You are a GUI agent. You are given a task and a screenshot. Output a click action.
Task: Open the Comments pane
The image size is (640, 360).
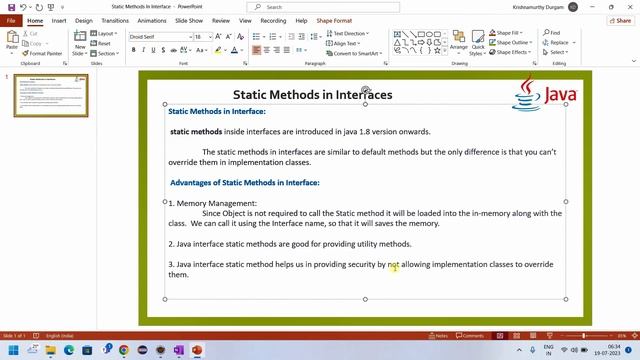pos(470,336)
